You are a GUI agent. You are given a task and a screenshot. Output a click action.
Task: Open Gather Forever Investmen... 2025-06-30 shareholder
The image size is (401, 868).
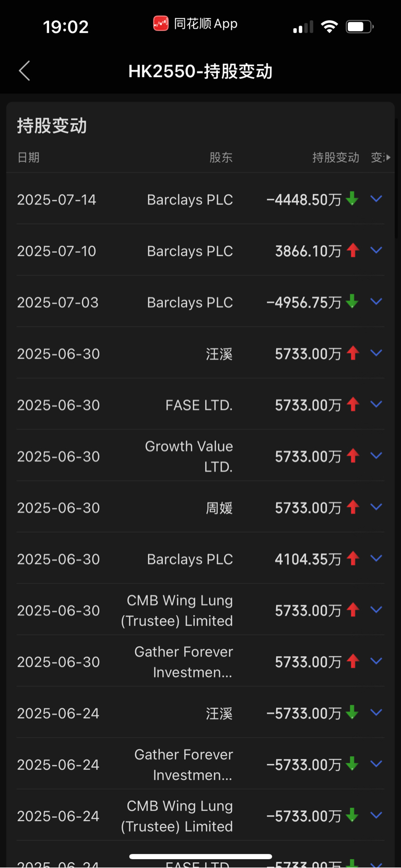184,662
